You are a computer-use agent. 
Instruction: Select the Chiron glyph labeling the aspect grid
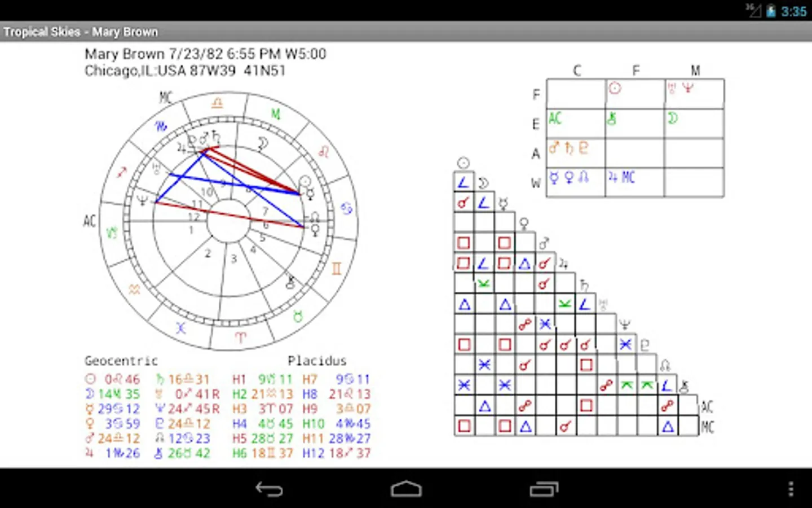684,387
